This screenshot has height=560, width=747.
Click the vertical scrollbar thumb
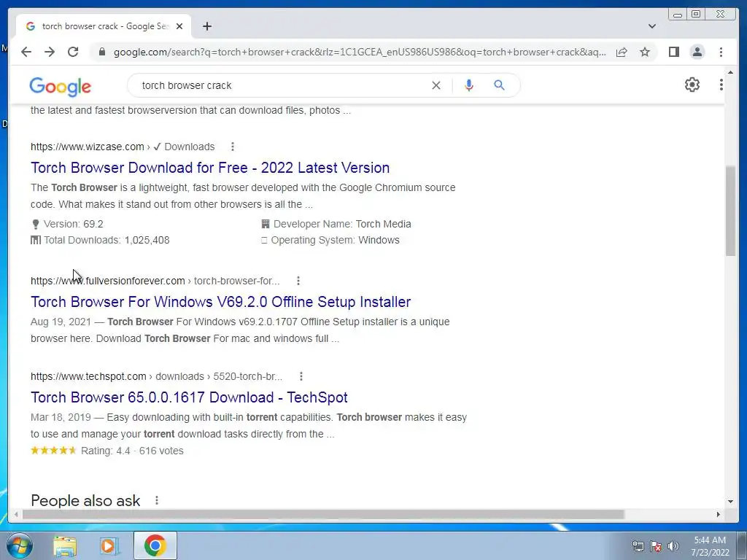(730, 211)
